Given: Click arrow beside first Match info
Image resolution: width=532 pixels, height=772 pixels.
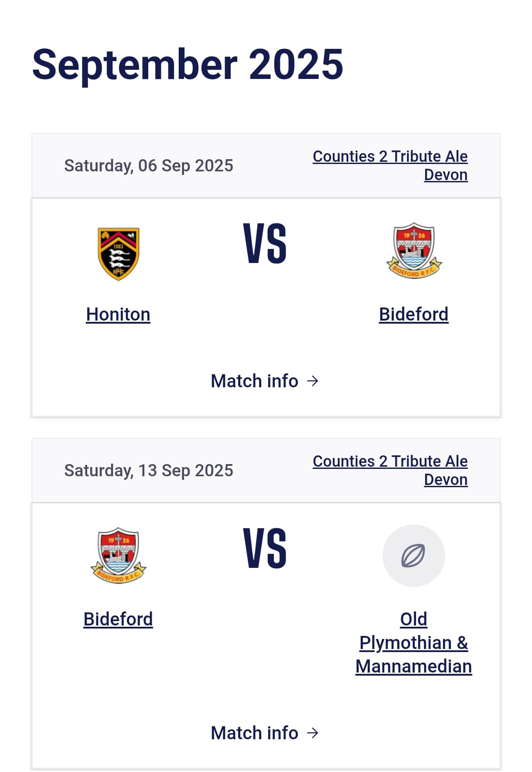Looking at the screenshot, I should click(313, 381).
